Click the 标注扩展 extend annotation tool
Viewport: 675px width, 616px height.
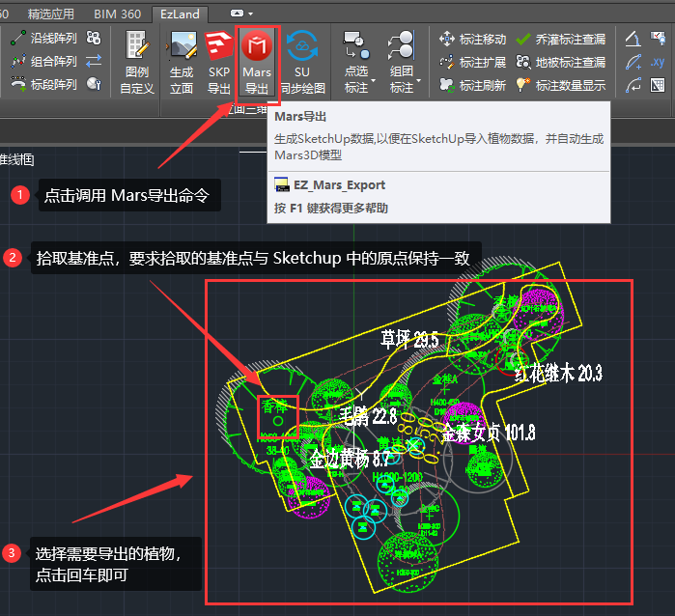click(472, 63)
